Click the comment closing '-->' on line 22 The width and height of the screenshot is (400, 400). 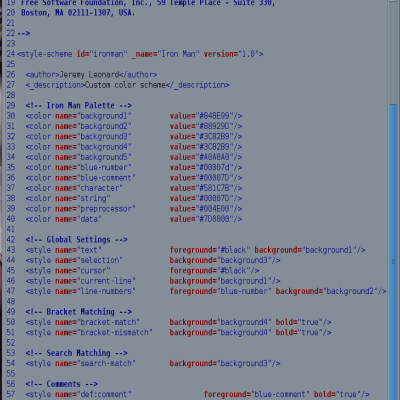(x=24, y=33)
